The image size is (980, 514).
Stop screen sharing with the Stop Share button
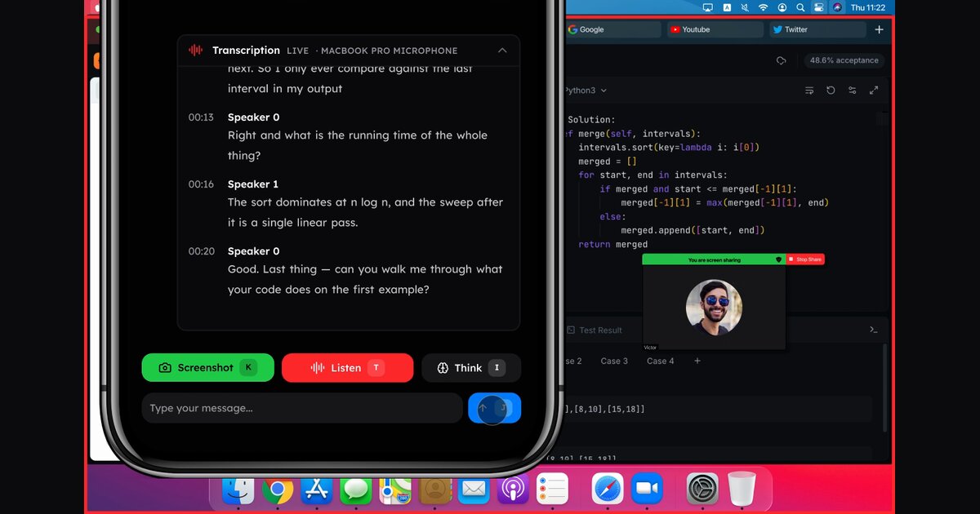[x=805, y=259]
